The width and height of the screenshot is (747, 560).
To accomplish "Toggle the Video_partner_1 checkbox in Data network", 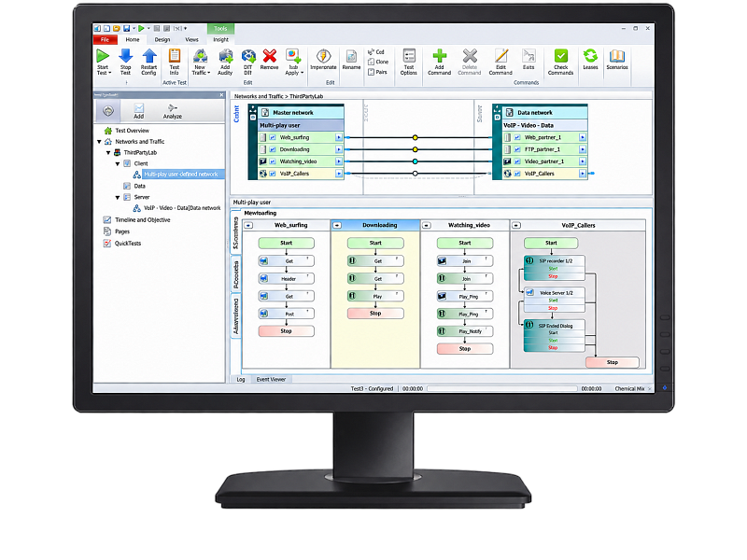I will click(x=517, y=161).
